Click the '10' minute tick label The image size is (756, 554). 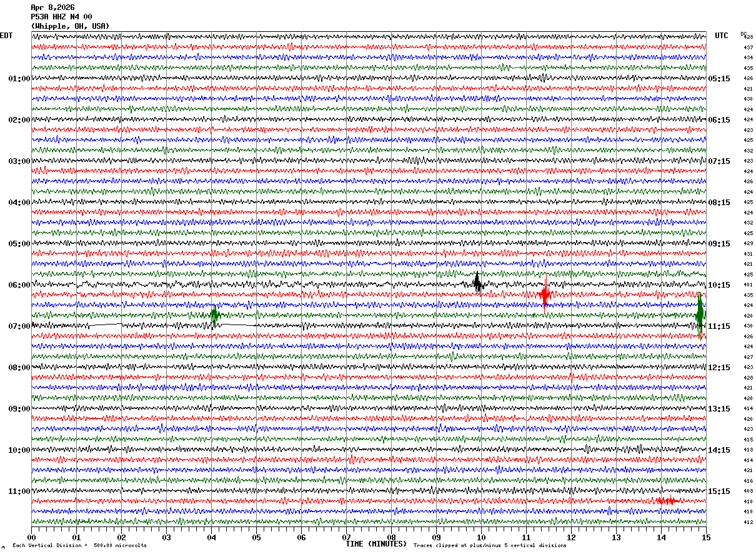481,537
